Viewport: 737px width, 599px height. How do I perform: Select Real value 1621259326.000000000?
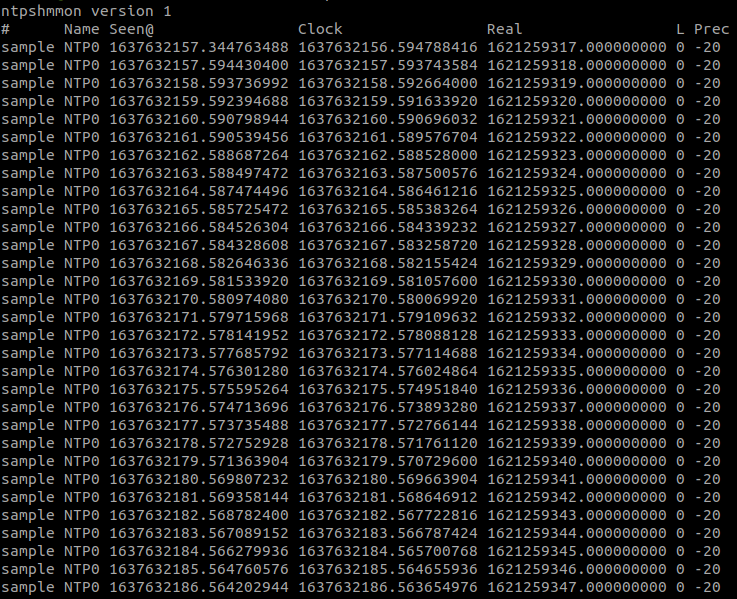click(x=577, y=209)
